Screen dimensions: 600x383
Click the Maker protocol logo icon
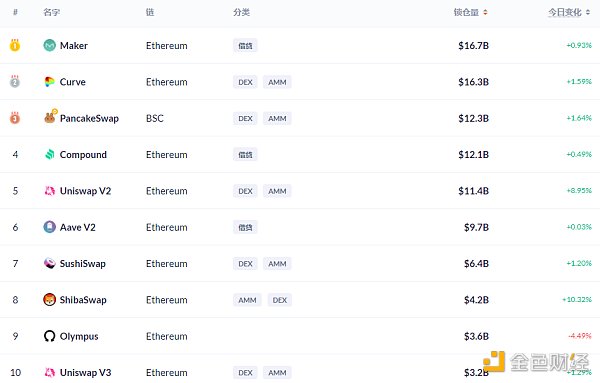pos(49,46)
